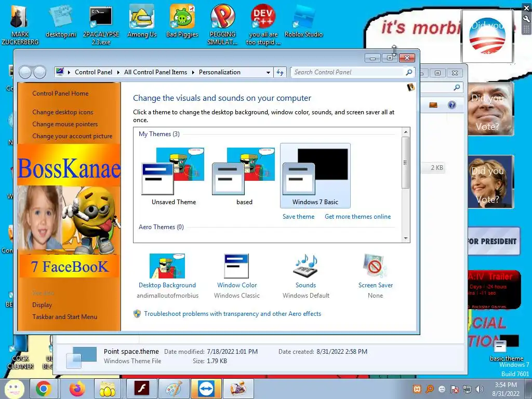
Task: Open Adobe Flash from the taskbar
Action: 142,389
